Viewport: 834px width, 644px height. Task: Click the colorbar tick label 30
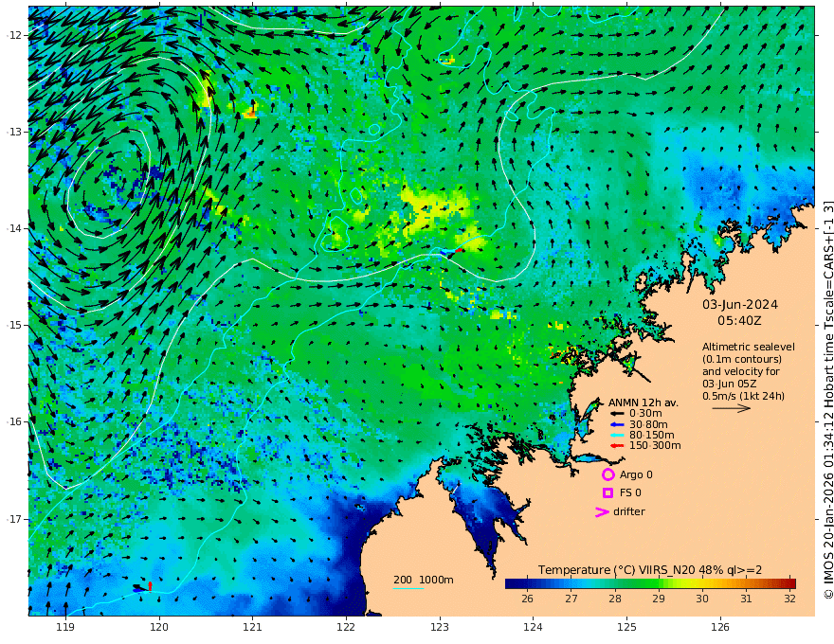point(702,599)
